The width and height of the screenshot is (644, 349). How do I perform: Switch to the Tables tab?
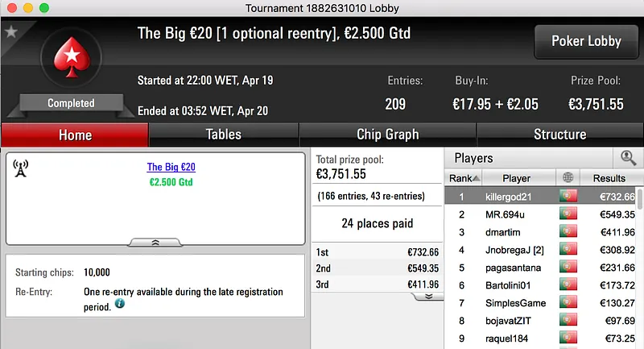223,135
